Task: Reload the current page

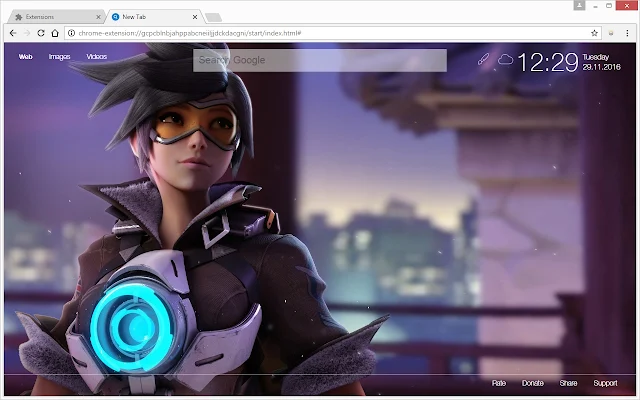Action: 41,33
